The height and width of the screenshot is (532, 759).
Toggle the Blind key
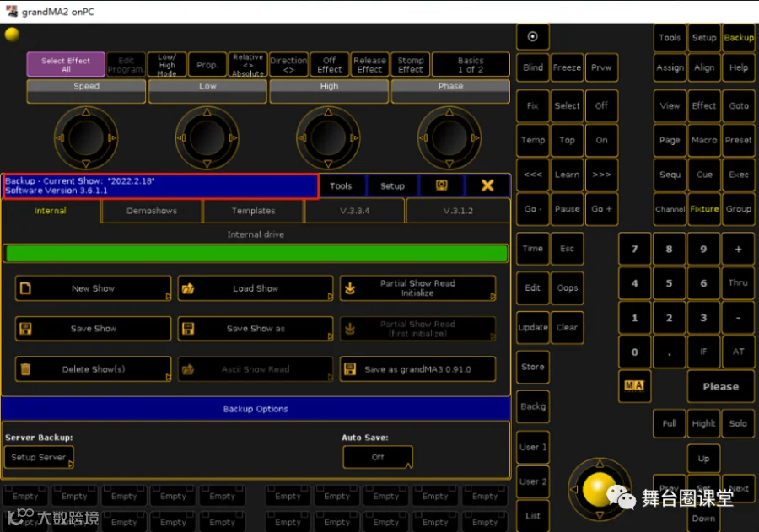[532, 67]
